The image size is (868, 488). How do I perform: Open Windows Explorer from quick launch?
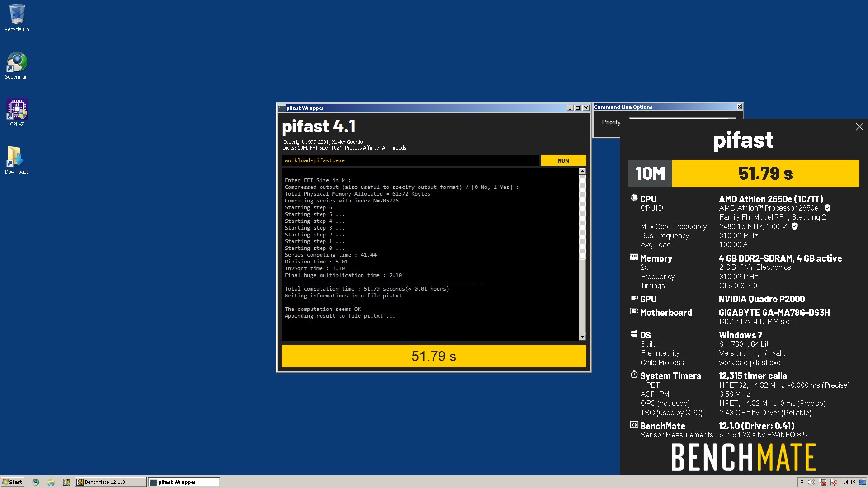tap(51, 482)
